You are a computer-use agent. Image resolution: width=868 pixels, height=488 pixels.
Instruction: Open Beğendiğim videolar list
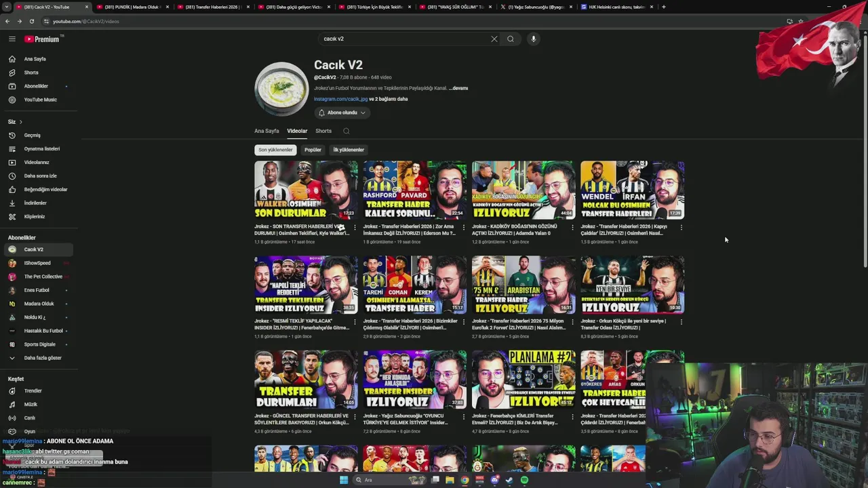pyautogui.click(x=45, y=189)
